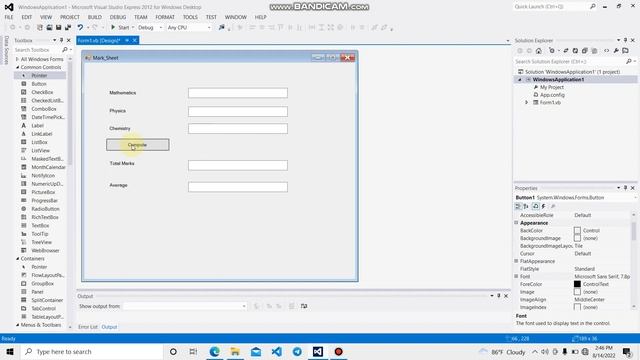Image resolution: width=640 pixels, height=360 pixels.
Task: Select the Panel control in Toolbox
Action: (x=38, y=292)
